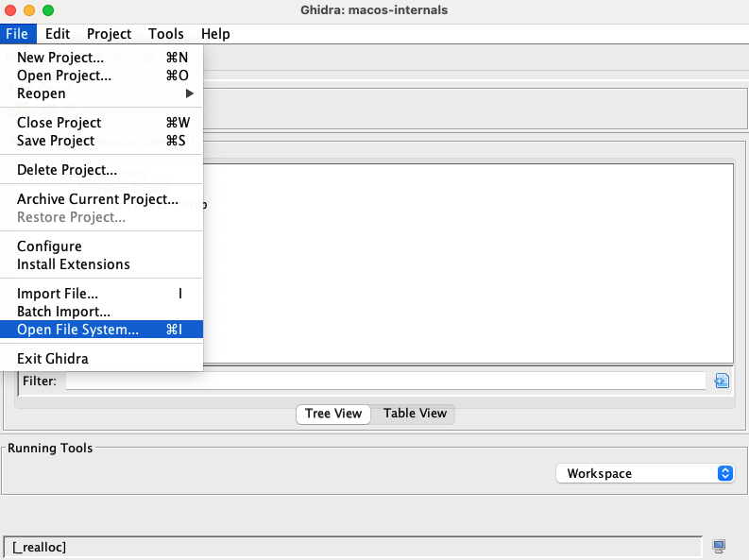Choose New Project... from File menu

click(x=101, y=58)
